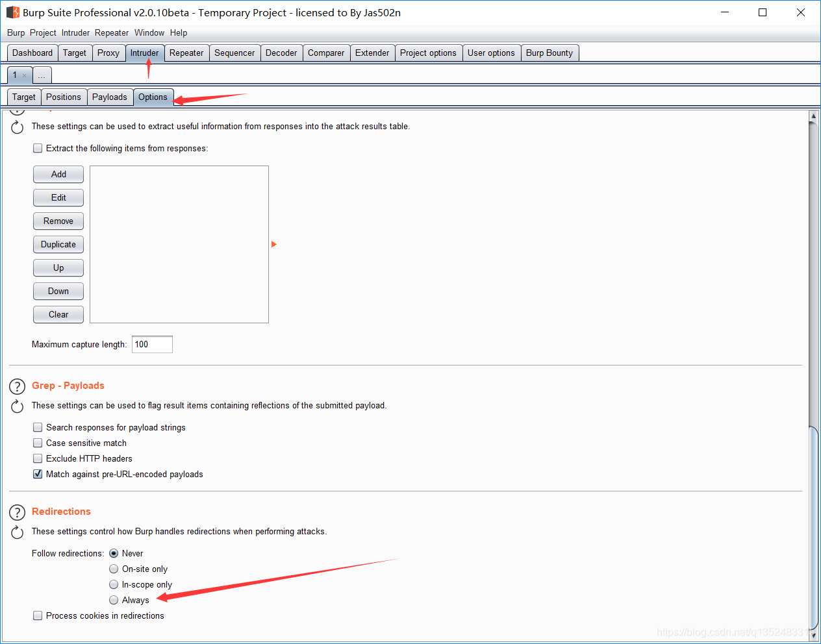Move item with Up button
The image size is (821, 644).
click(x=58, y=267)
